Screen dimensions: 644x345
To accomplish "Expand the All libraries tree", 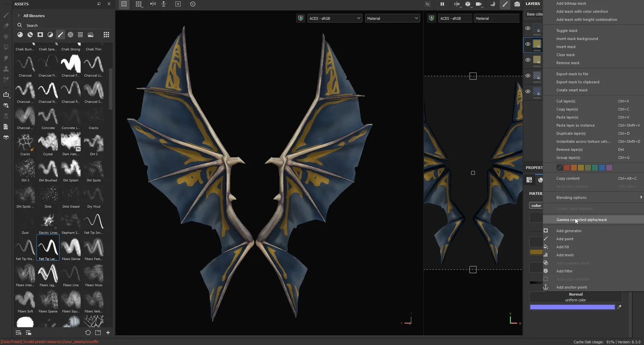I will [x=19, y=16].
